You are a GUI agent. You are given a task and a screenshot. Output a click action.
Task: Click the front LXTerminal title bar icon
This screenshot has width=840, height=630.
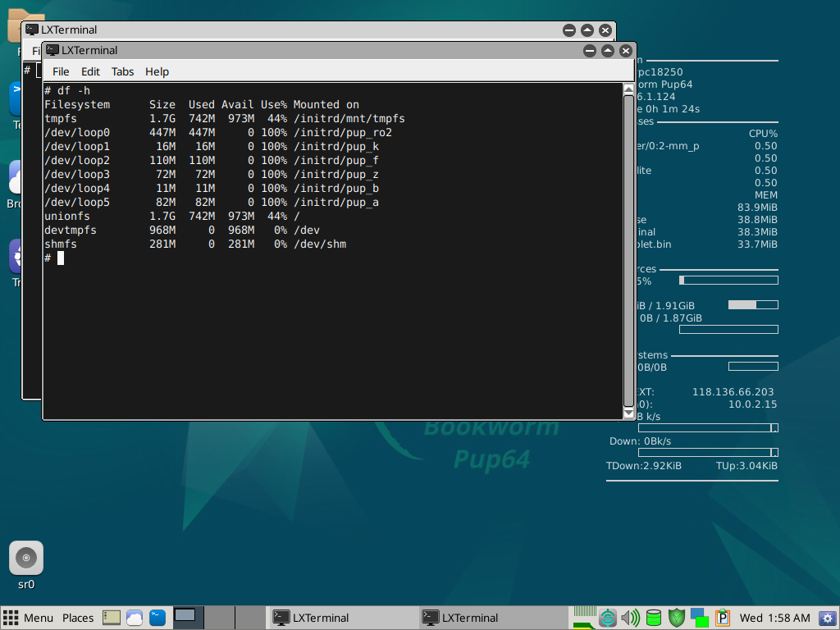pyautogui.click(x=52, y=50)
